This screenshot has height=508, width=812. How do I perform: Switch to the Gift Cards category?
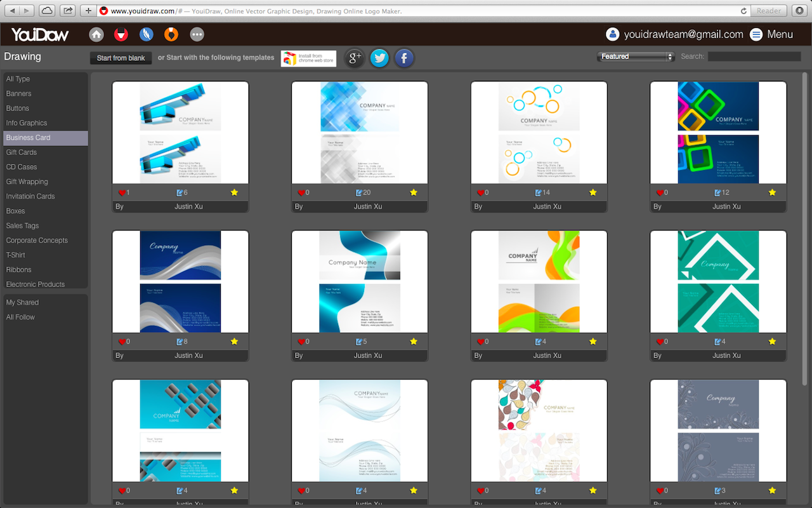(21, 152)
